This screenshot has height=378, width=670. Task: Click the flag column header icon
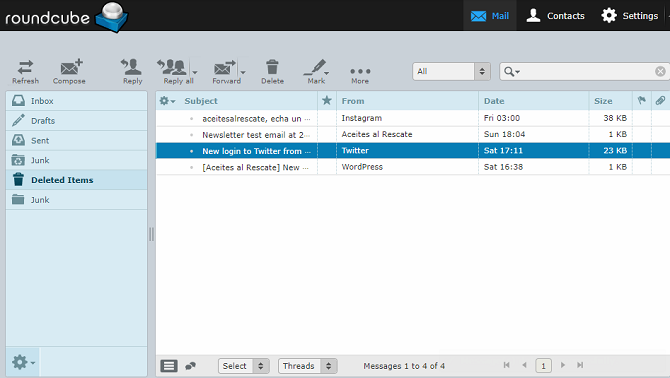[x=642, y=100]
